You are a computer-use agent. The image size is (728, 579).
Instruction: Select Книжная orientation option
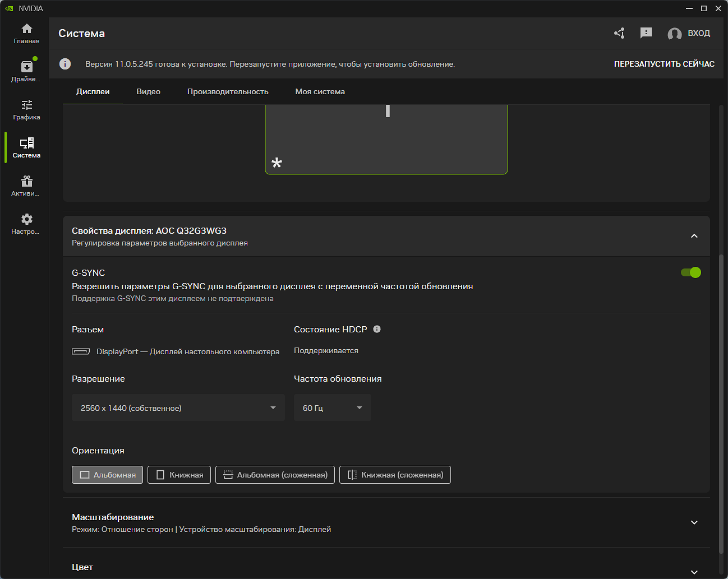(179, 475)
